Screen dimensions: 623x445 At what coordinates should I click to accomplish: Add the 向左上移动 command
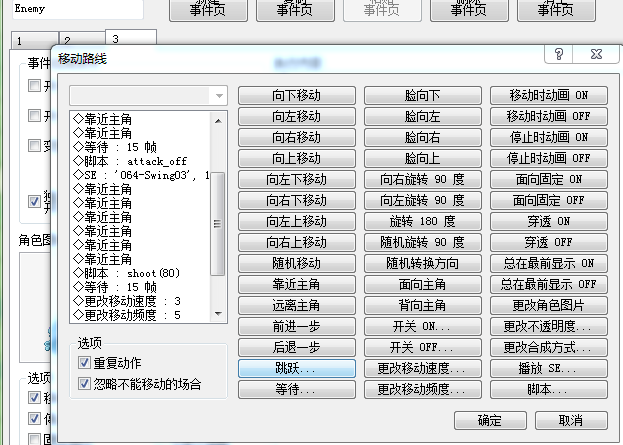(297, 222)
